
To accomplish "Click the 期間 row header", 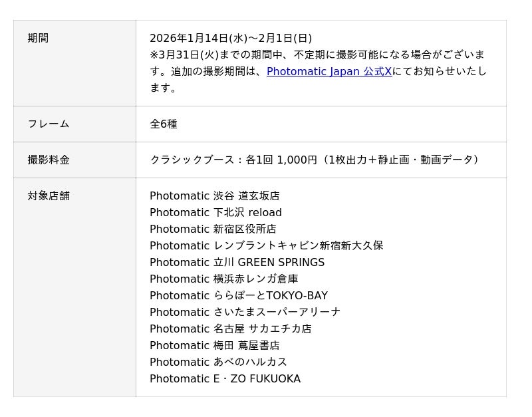I will pos(38,38).
